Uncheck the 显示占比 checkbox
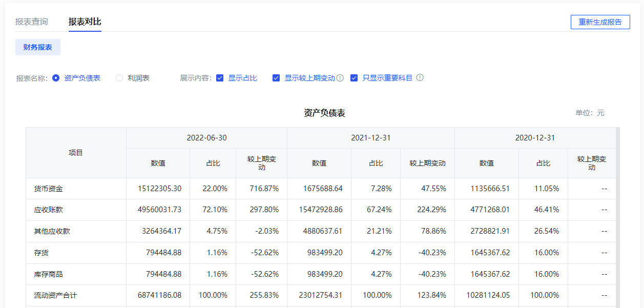Image resolution: width=644 pixels, height=308 pixels. click(x=220, y=78)
